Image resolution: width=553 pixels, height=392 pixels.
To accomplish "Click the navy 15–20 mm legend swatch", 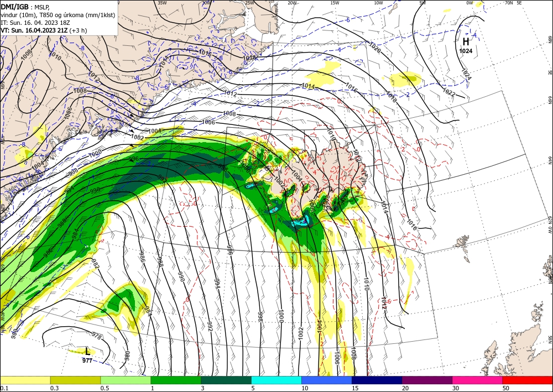I will 377,380.
